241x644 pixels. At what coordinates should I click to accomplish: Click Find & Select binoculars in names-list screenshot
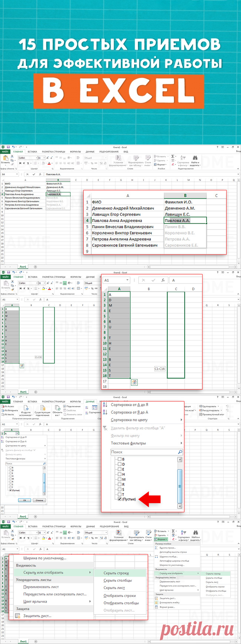(195, 158)
